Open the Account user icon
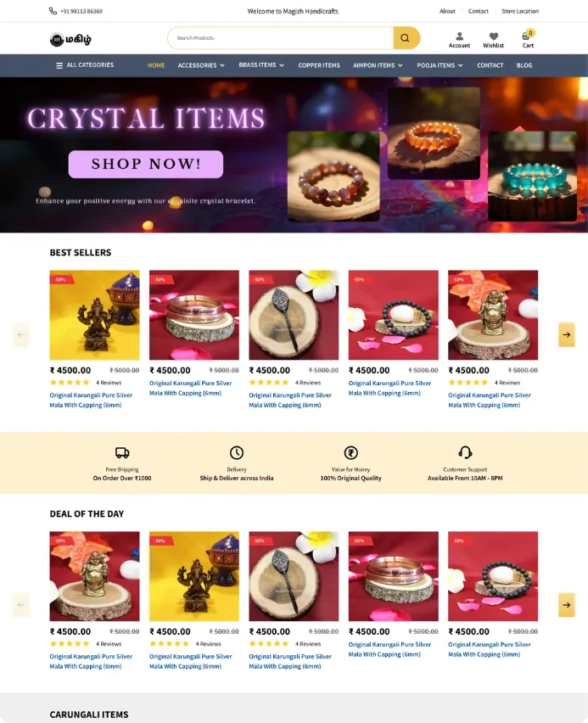The width and height of the screenshot is (588, 723). click(459, 36)
